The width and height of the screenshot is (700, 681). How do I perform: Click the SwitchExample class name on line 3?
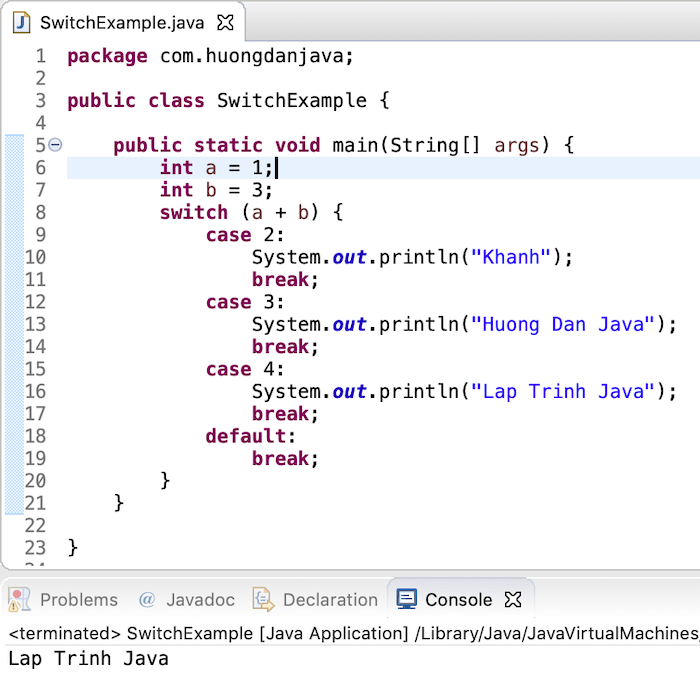[x=292, y=100]
